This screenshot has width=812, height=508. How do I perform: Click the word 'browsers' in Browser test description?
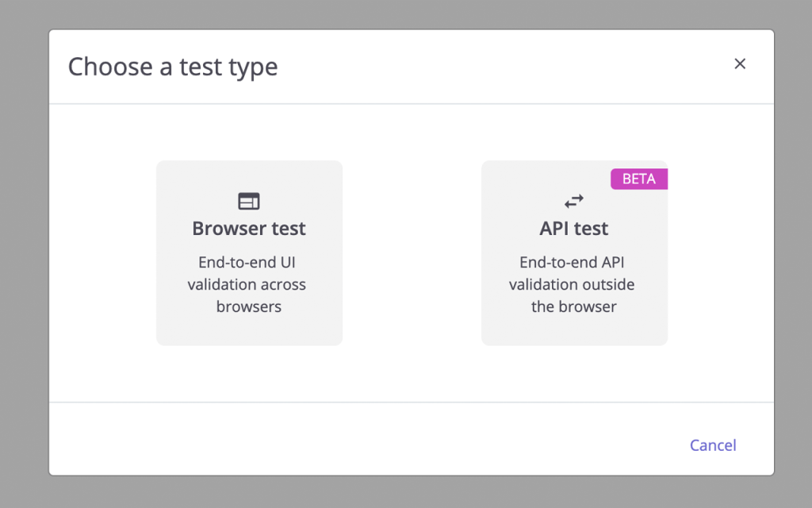click(x=249, y=306)
